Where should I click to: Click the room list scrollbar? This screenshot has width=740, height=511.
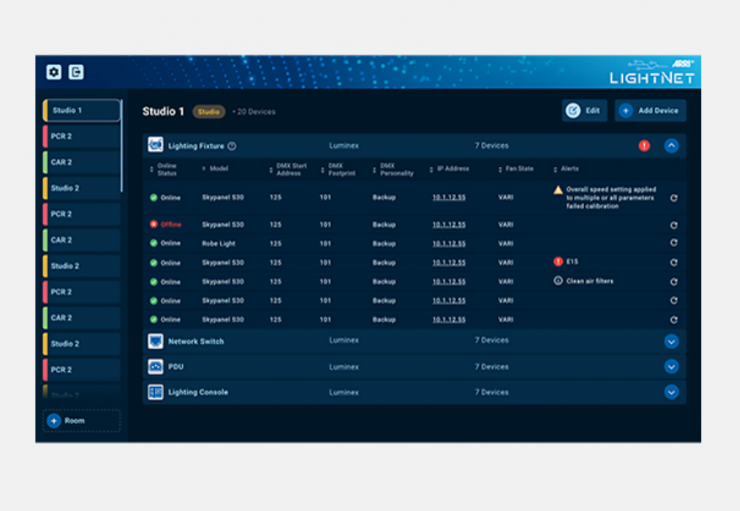click(122, 150)
